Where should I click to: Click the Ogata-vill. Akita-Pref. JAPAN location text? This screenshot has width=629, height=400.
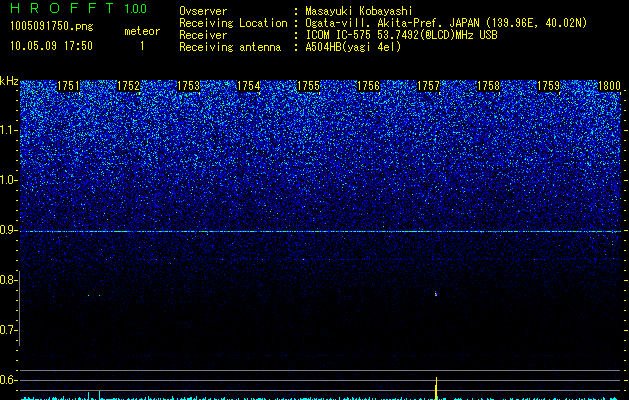coord(446,23)
